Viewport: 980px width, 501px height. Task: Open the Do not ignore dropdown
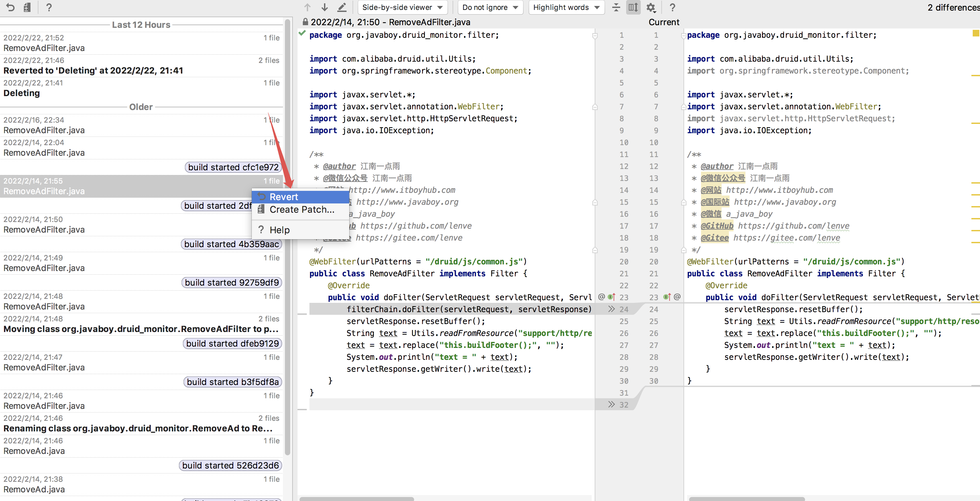pyautogui.click(x=490, y=7)
